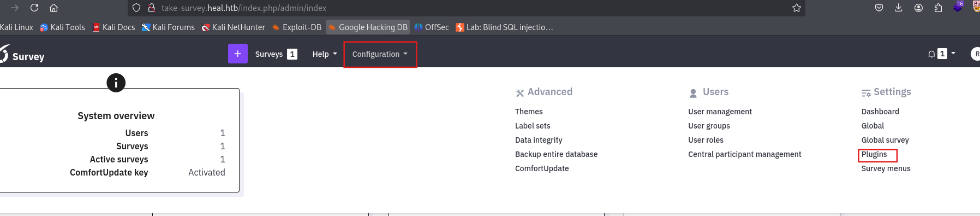Click the Active surveys row label
This screenshot has height=216, width=980.
click(119, 159)
